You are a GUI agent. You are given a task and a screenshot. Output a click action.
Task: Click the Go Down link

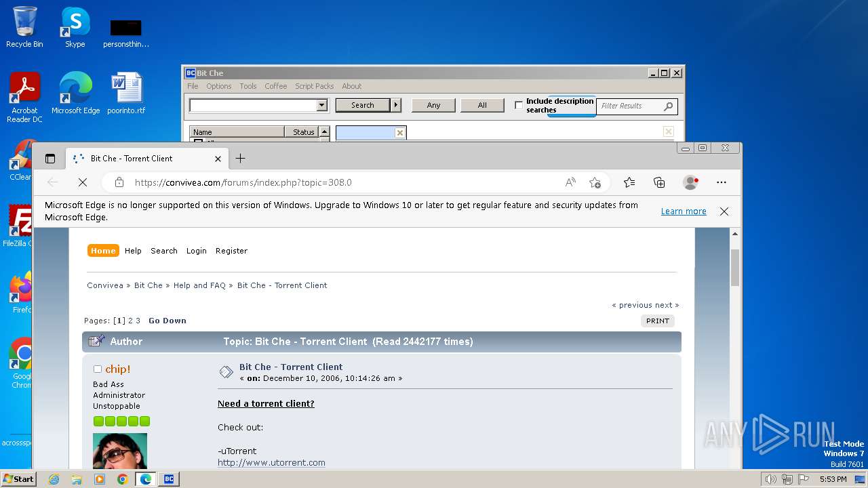(167, 321)
